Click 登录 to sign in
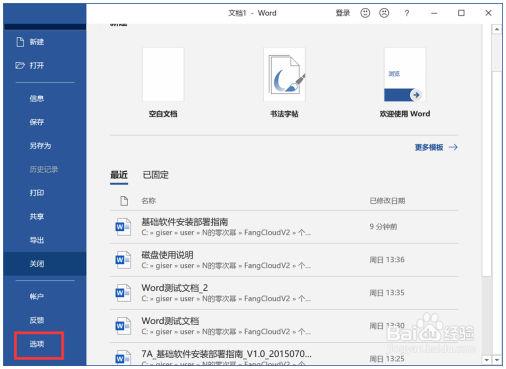 click(343, 13)
